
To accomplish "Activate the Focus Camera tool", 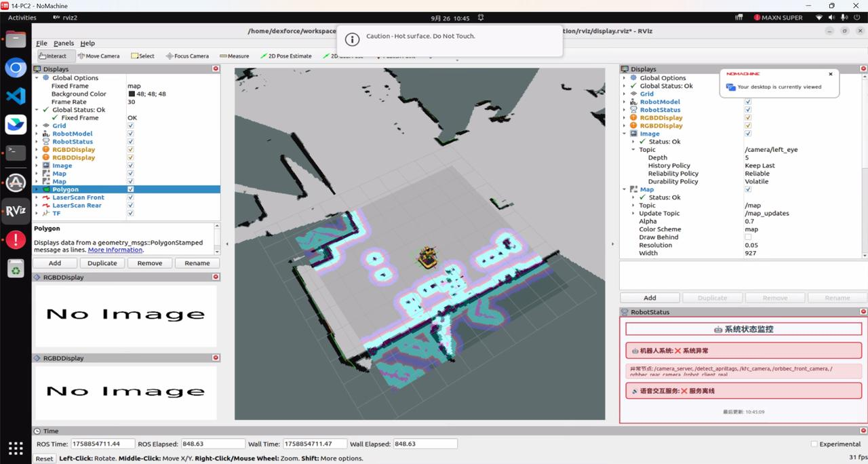I will [188, 56].
